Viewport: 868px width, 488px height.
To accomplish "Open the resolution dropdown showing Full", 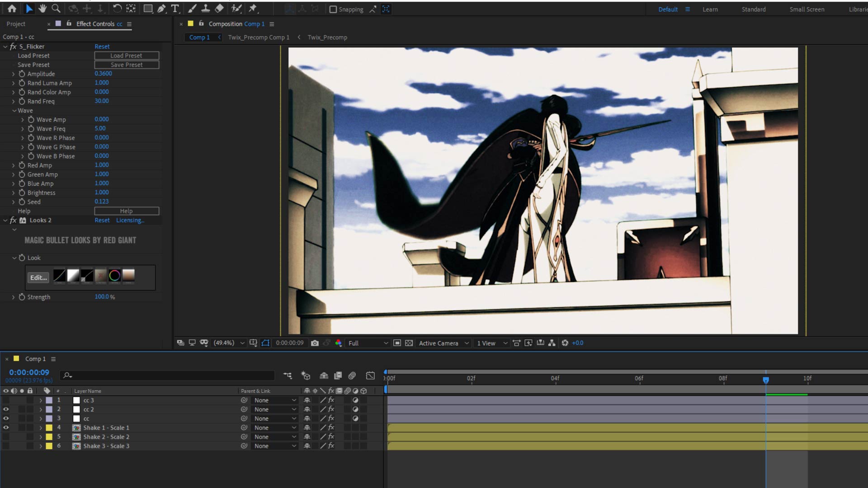I will 368,343.
